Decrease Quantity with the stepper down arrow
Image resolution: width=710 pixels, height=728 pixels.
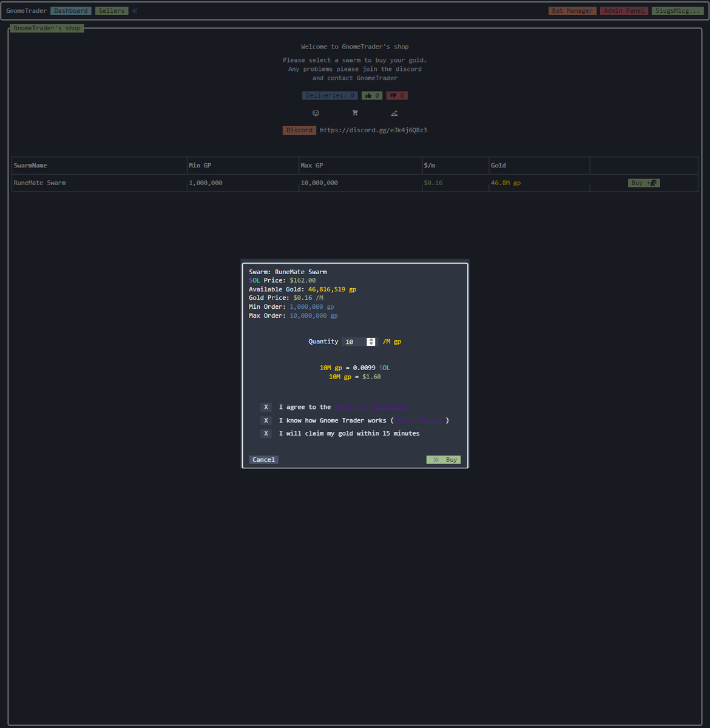pos(371,344)
